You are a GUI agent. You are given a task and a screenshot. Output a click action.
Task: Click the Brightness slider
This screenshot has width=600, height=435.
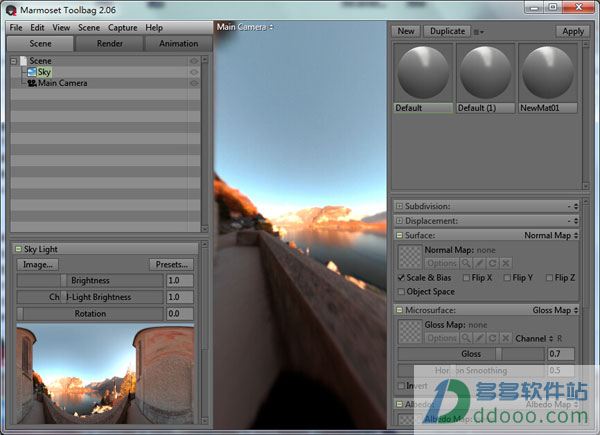(x=90, y=280)
